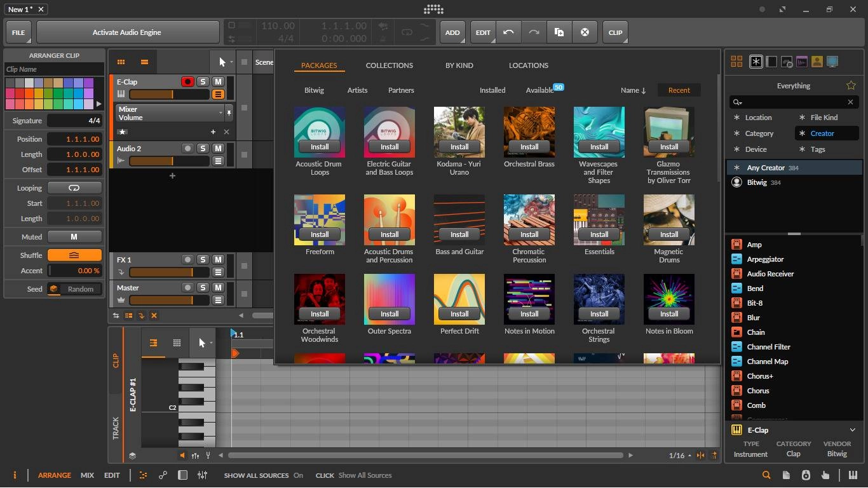Screen dimensions: 868x488
Task: Click the undo arrow in toolbar
Action: [508, 32]
